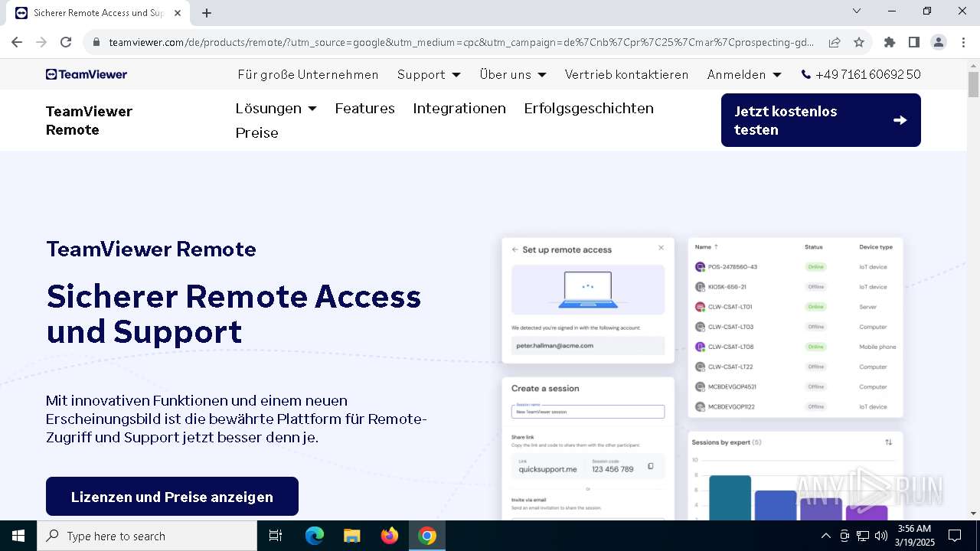The image size is (980, 551).
Task: Click the share this page icon
Action: [x=835, y=42]
